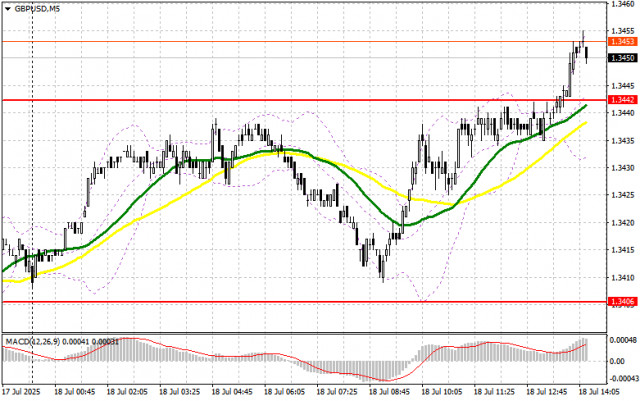This screenshot has height=401, width=640.
Task: Select the current price label 1.3450
Action: (x=622, y=58)
